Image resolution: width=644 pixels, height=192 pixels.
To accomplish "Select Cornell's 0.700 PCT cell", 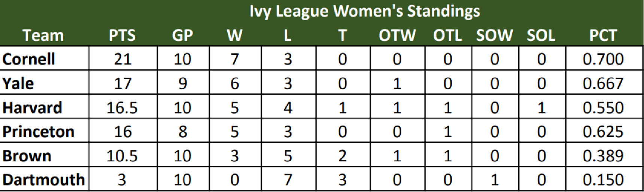I will click(x=603, y=59).
